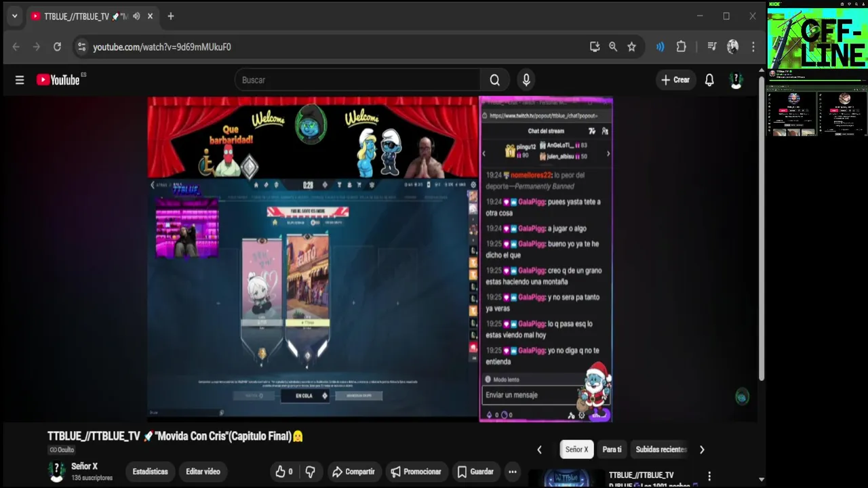Open options menu for TTBLUE_//TTBLUE_TV suggested video
The image size is (868, 488).
pos(709,476)
